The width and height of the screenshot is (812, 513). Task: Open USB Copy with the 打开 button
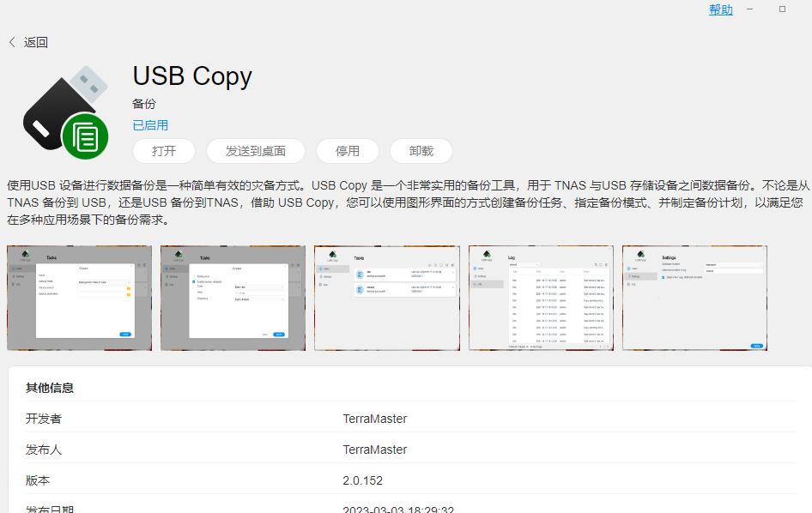(x=163, y=150)
